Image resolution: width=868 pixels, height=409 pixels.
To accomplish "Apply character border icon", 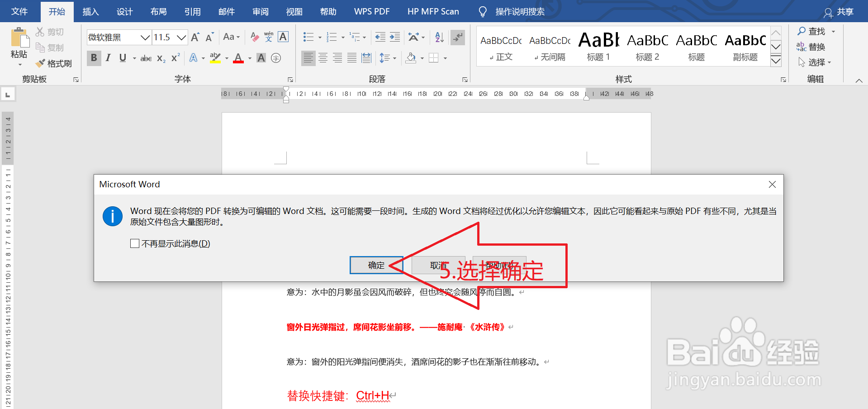I will click(283, 37).
